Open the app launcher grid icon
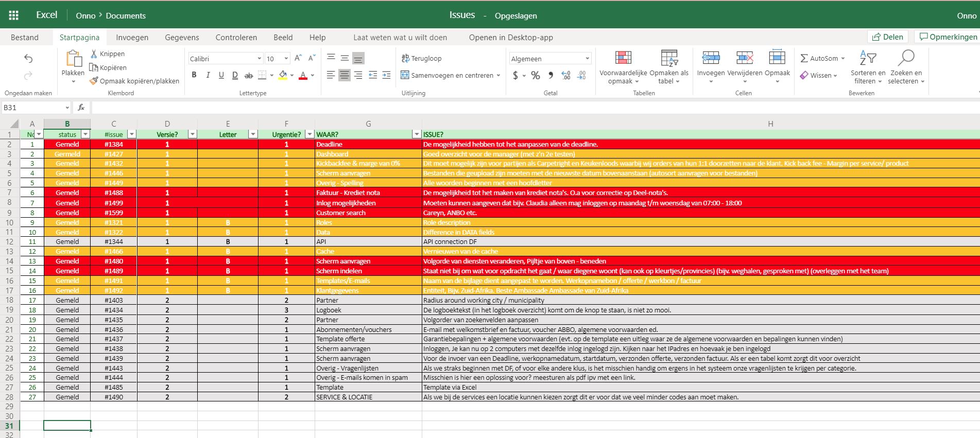 click(x=14, y=15)
